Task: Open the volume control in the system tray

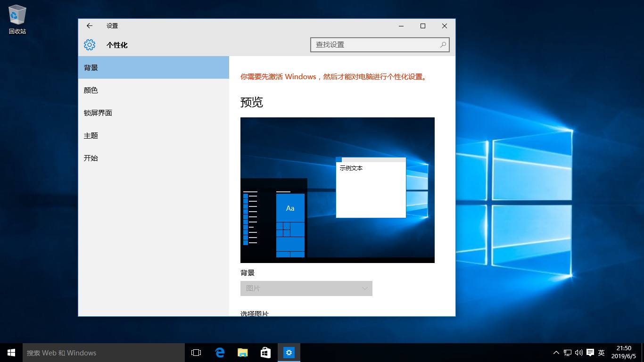Action: [578, 352]
